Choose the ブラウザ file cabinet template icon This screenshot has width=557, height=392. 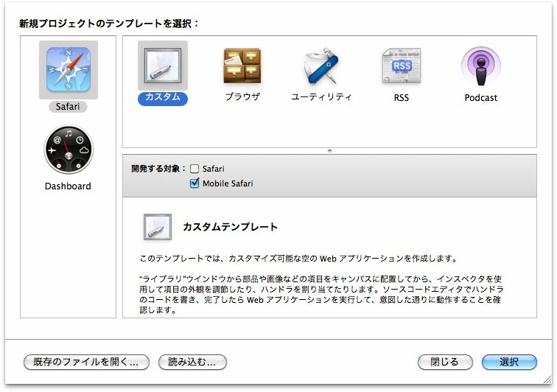click(x=242, y=66)
